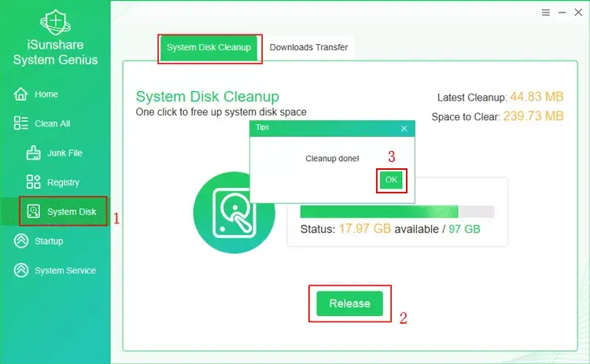
Task: Click the Registry grid icon
Action: [33, 182]
